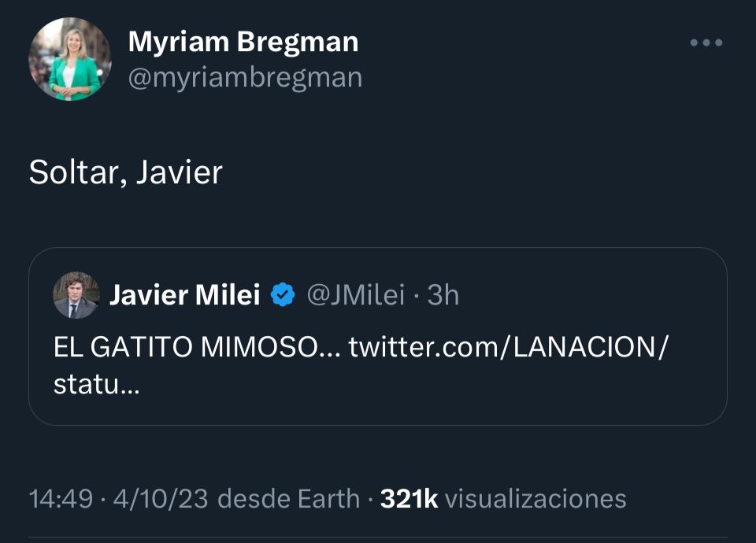Click Javier Milei's small avatar in quoted tweet
This screenshot has width=756, height=543.
pyautogui.click(x=76, y=295)
